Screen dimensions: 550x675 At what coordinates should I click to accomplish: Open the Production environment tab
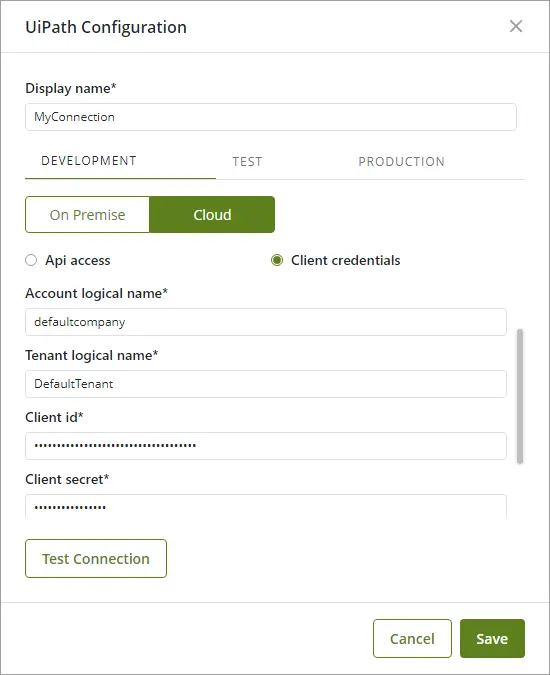(401, 161)
